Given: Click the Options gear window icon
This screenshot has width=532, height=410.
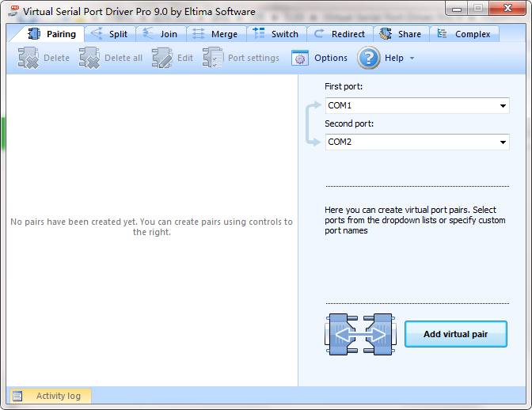Looking at the screenshot, I should [x=300, y=58].
